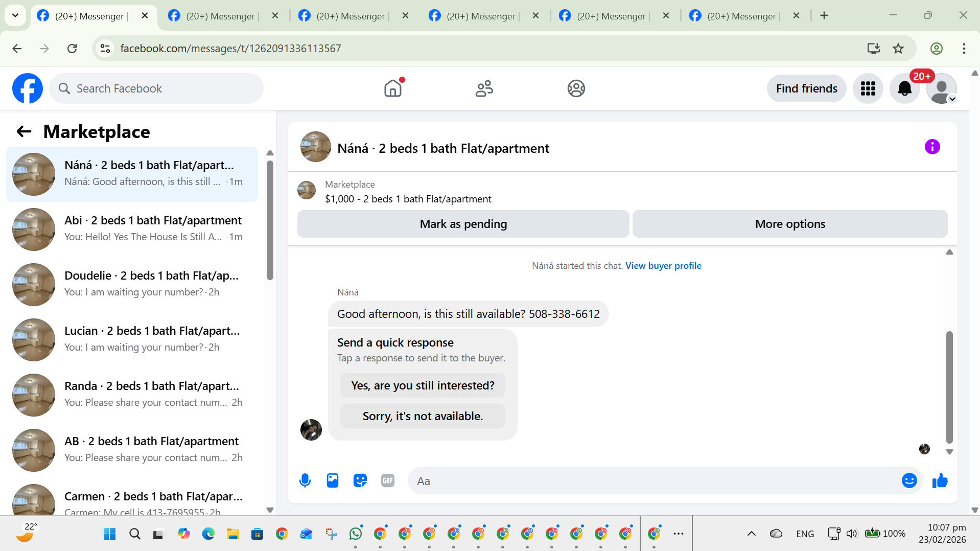Screen dimensions: 980x551
Task: Click the back arrow beside Marketplace
Action: [x=24, y=132]
